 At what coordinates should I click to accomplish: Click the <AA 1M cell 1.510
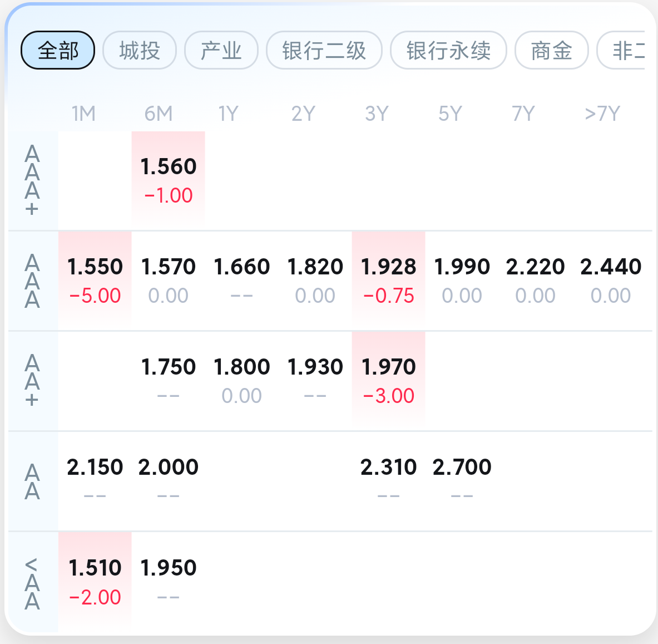tap(95, 582)
